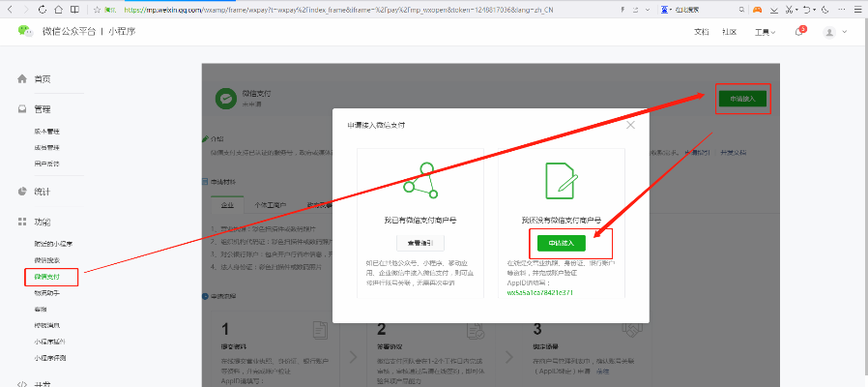
Task: Close the 申请接入微信支付 dialog
Action: coord(630,126)
